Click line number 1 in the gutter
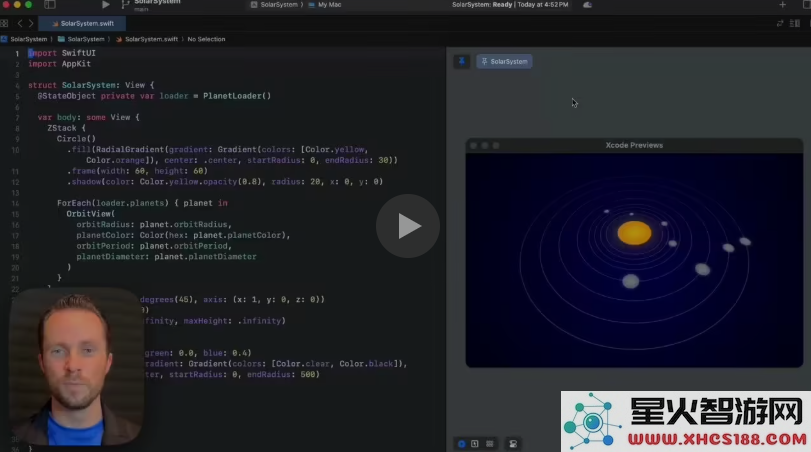 point(17,53)
